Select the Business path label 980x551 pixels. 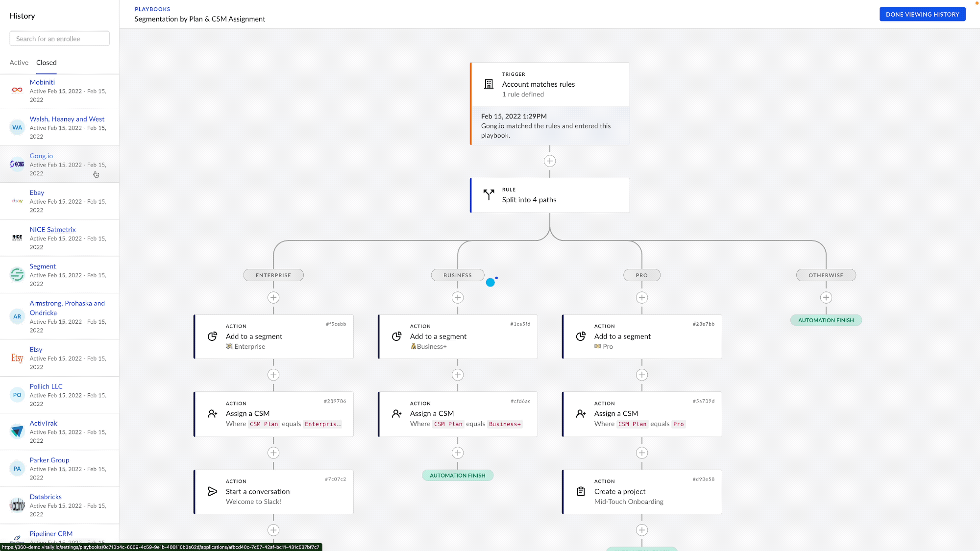(x=458, y=275)
